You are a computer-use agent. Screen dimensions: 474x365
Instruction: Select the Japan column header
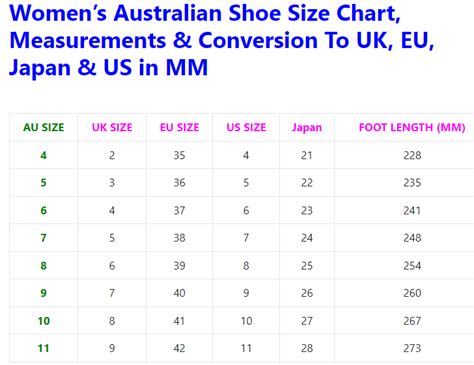pyautogui.click(x=307, y=128)
